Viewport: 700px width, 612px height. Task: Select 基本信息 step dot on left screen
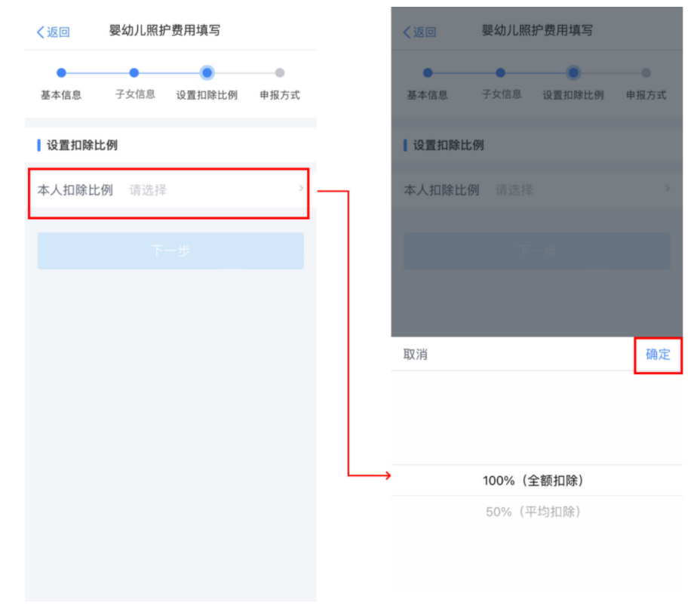[61, 72]
